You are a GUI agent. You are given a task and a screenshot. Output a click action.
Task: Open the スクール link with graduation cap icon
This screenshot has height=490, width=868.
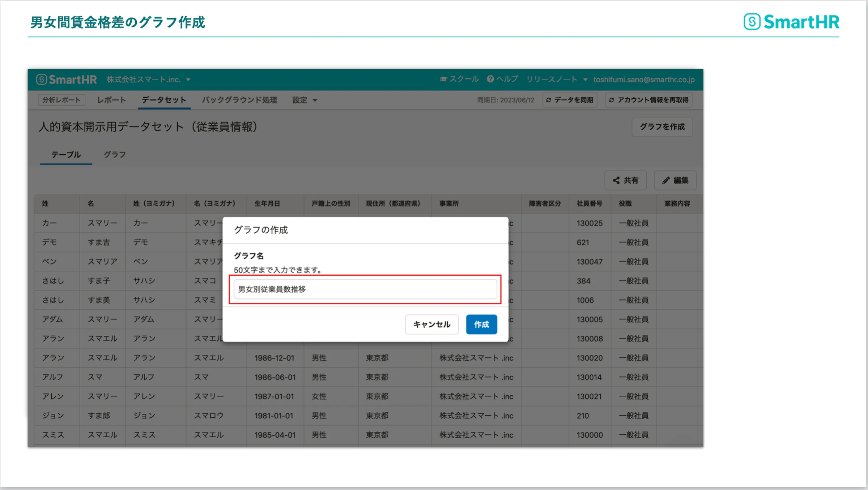point(459,79)
